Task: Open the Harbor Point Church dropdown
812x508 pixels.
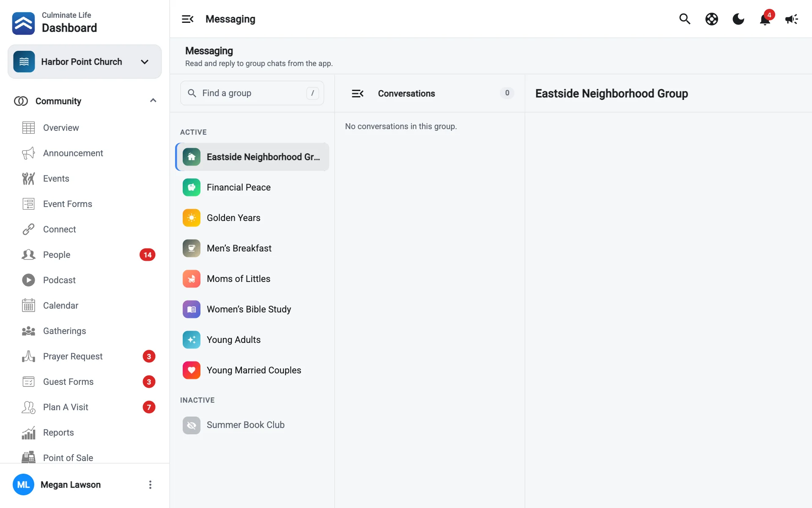Action: point(85,62)
